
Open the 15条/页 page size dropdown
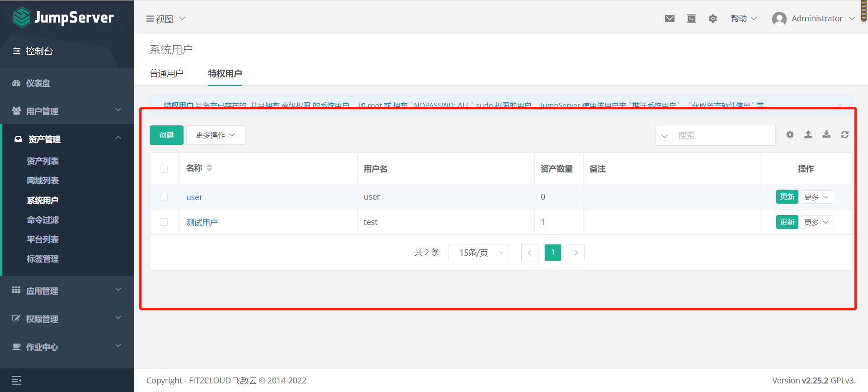(x=478, y=253)
